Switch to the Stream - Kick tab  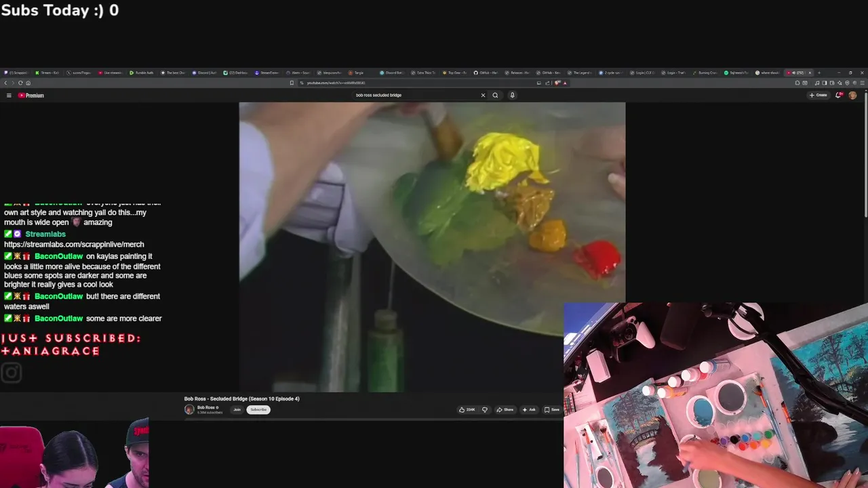click(x=47, y=73)
